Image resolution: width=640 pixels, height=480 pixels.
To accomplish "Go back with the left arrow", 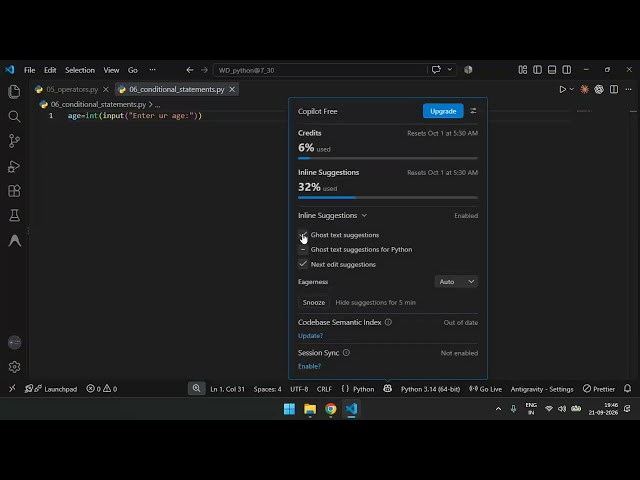I will click(190, 70).
